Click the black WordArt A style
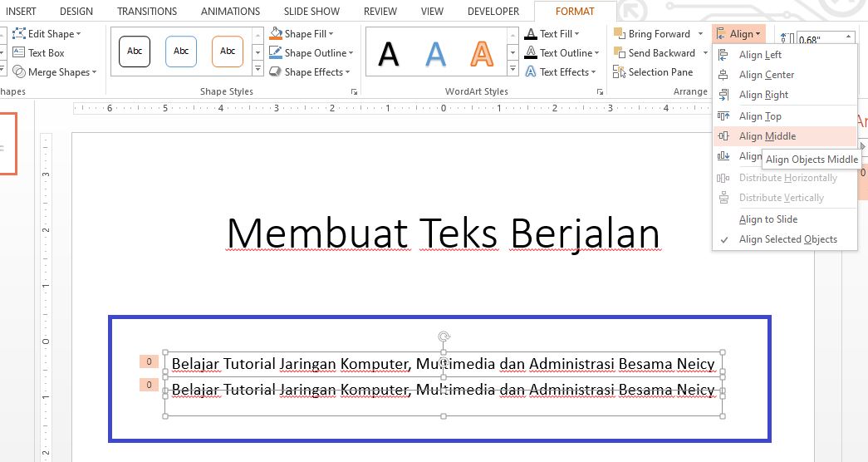868x462 pixels. pos(389,54)
